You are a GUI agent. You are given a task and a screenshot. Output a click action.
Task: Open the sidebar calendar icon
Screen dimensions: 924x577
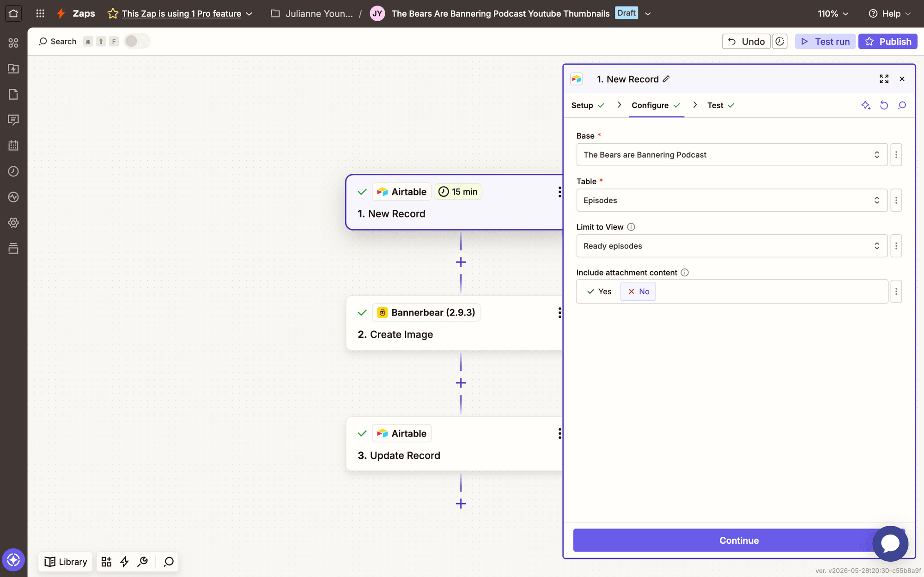pyautogui.click(x=13, y=146)
